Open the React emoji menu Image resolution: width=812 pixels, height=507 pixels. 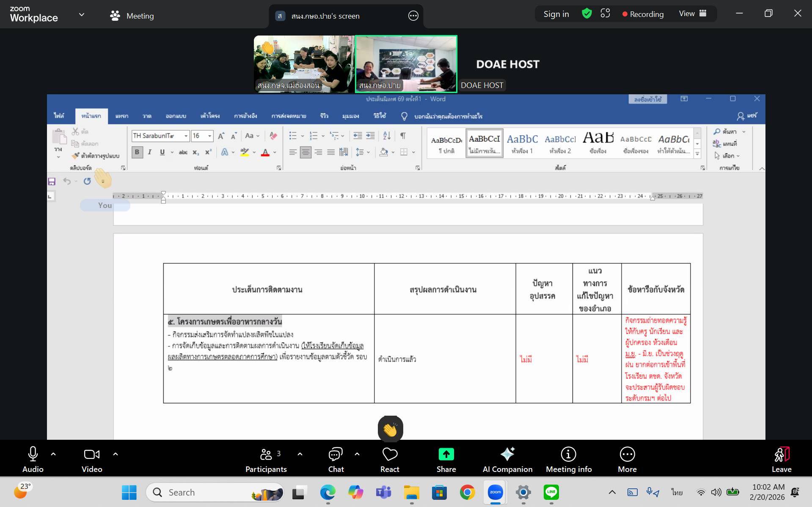[x=389, y=459]
